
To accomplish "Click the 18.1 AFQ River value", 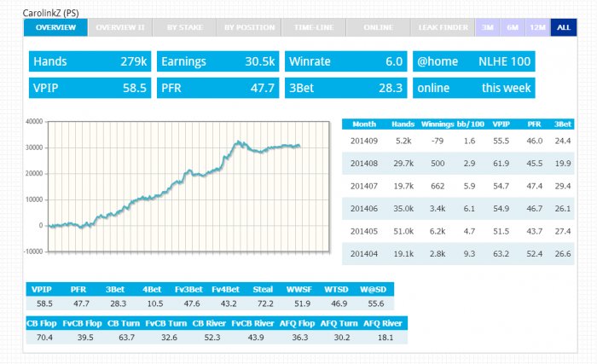I will pyautogui.click(x=385, y=338).
